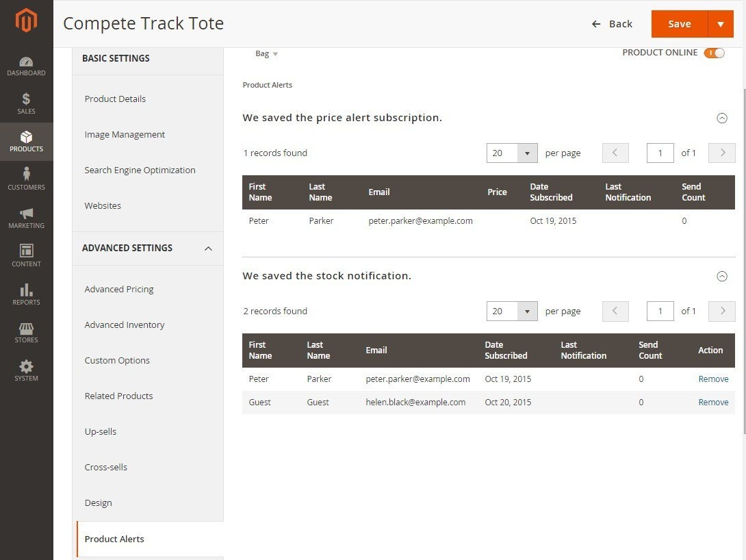Toggle the Product Online switch
The image size is (746, 560).
tap(714, 53)
